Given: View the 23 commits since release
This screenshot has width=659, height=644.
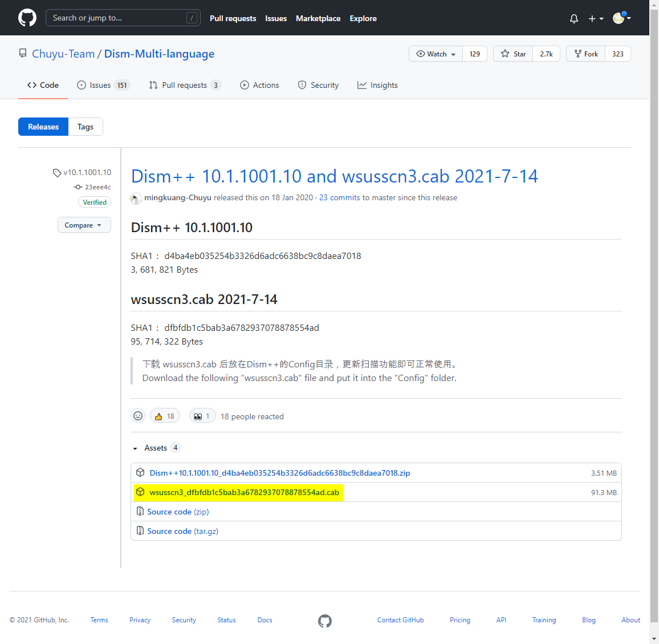Looking at the screenshot, I should click(x=339, y=198).
